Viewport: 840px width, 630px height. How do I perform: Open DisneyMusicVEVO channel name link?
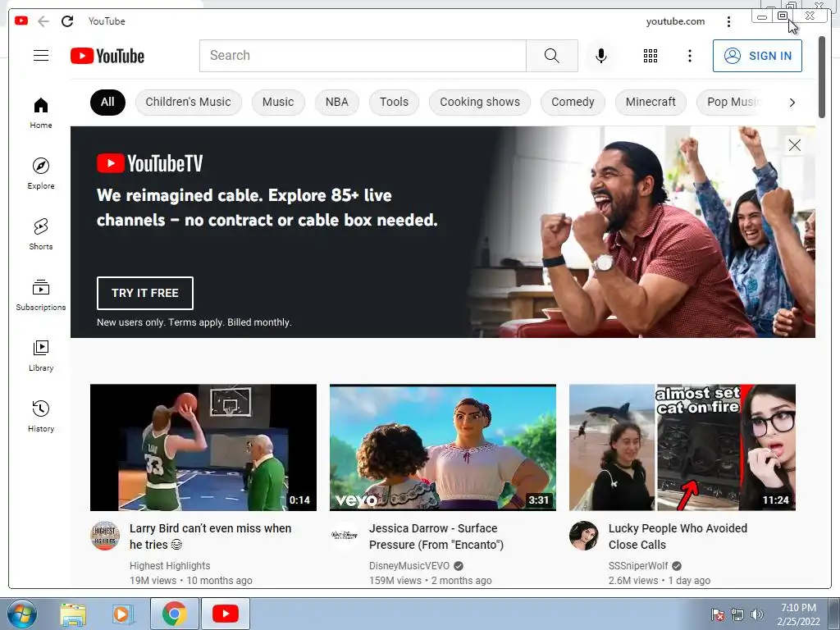(409, 566)
